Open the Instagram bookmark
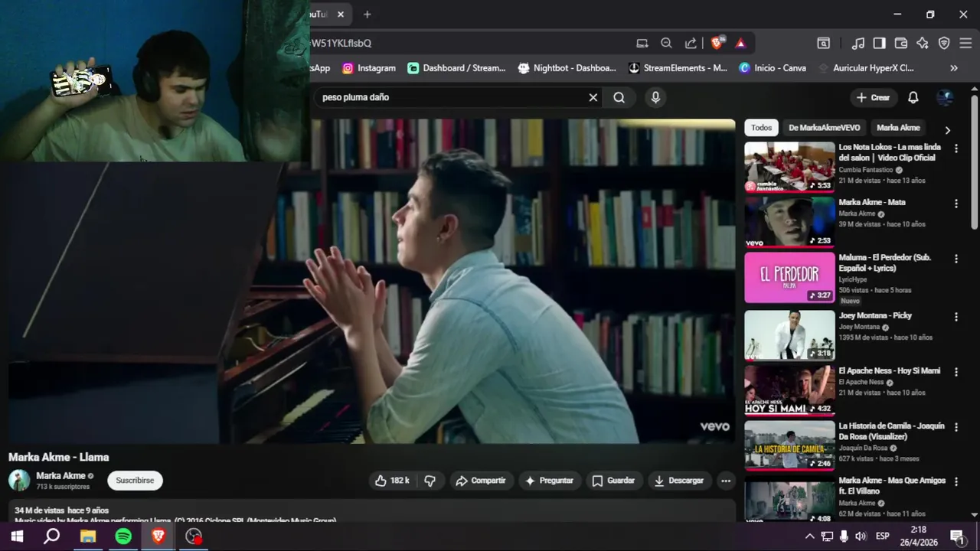Viewport: 980px width, 551px height. coord(369,68)
